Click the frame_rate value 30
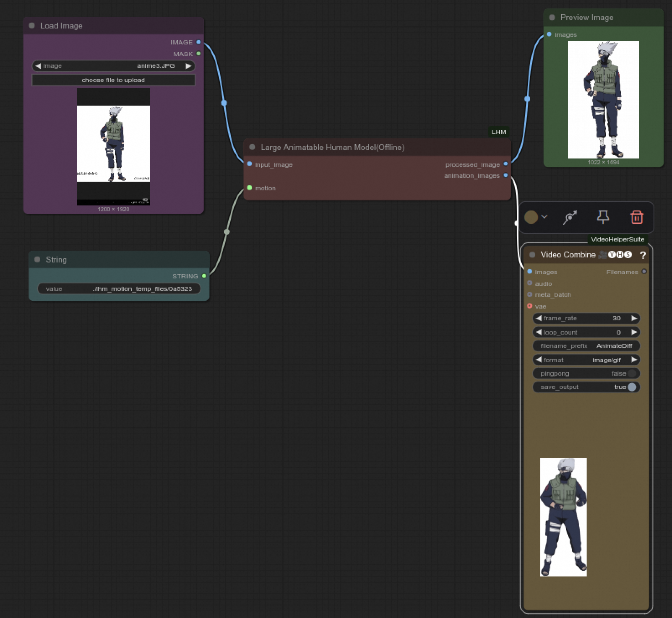This screenshot has height=618, width=672. click(617, 318)
